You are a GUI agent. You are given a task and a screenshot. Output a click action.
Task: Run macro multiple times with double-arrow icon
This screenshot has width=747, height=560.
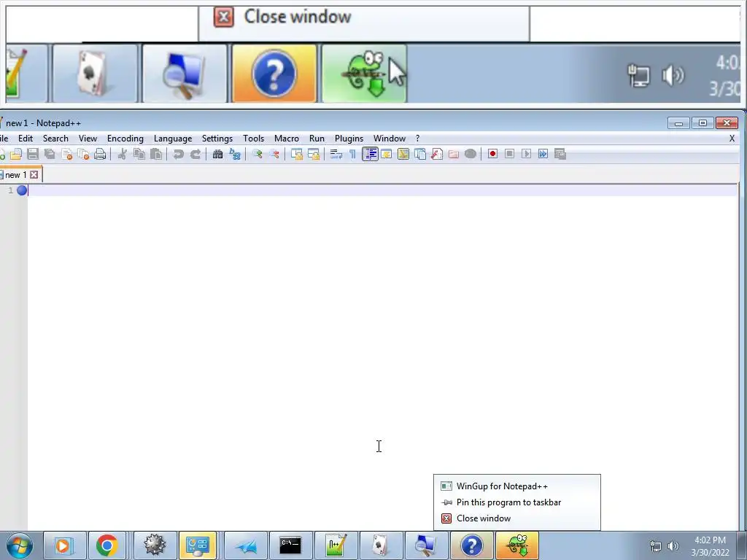(543, 154)
